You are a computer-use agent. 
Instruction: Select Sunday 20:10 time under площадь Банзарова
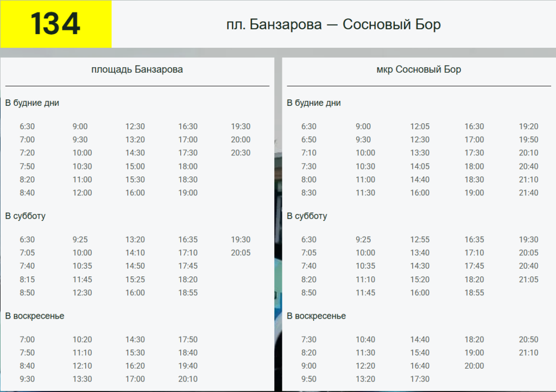(188, 379)
